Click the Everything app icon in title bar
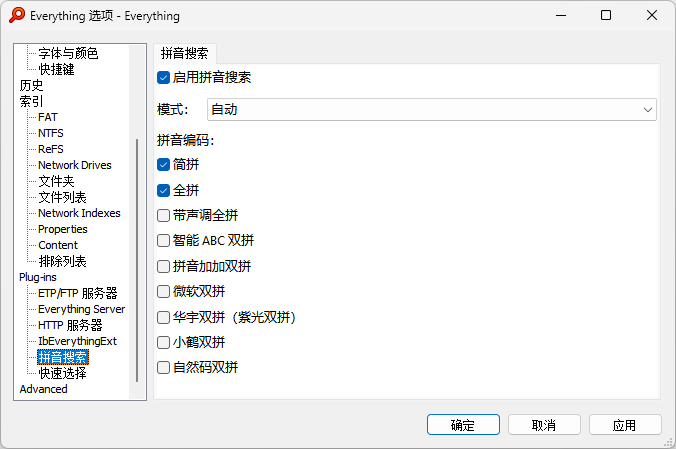The width and height of the screenshot is (676, 449). (16, 15)
